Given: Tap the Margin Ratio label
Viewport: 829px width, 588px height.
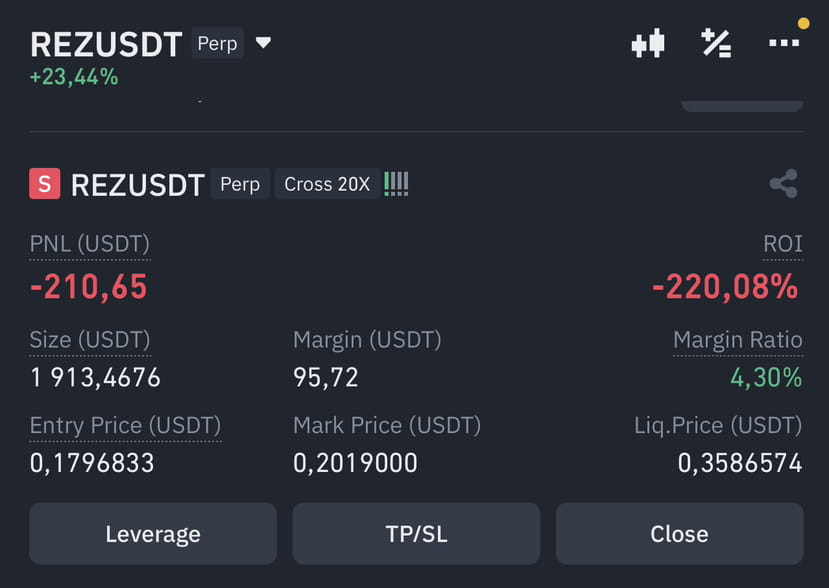Looking at the screenshot, I should coord(737,339).
